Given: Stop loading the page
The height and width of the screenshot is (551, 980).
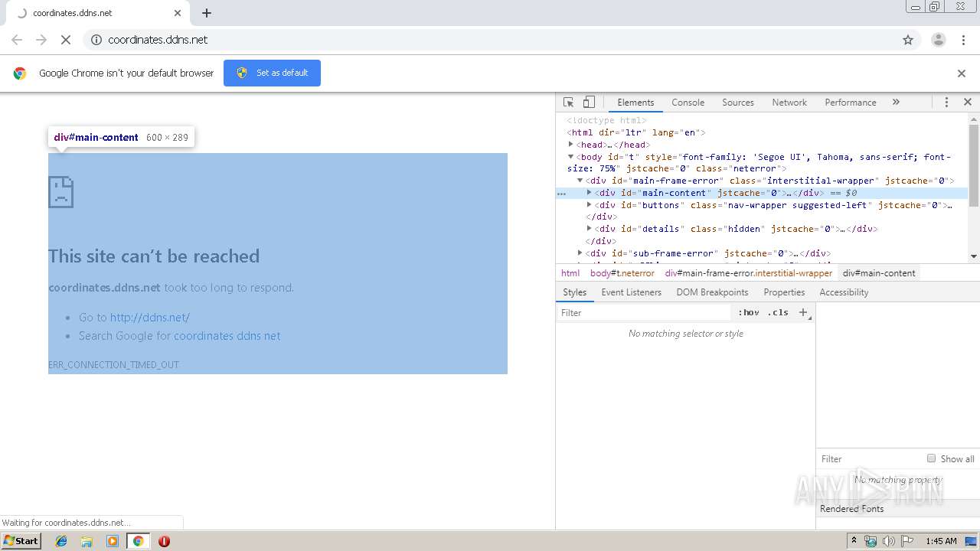Looking at the screenshot, I should coord(66,40).
